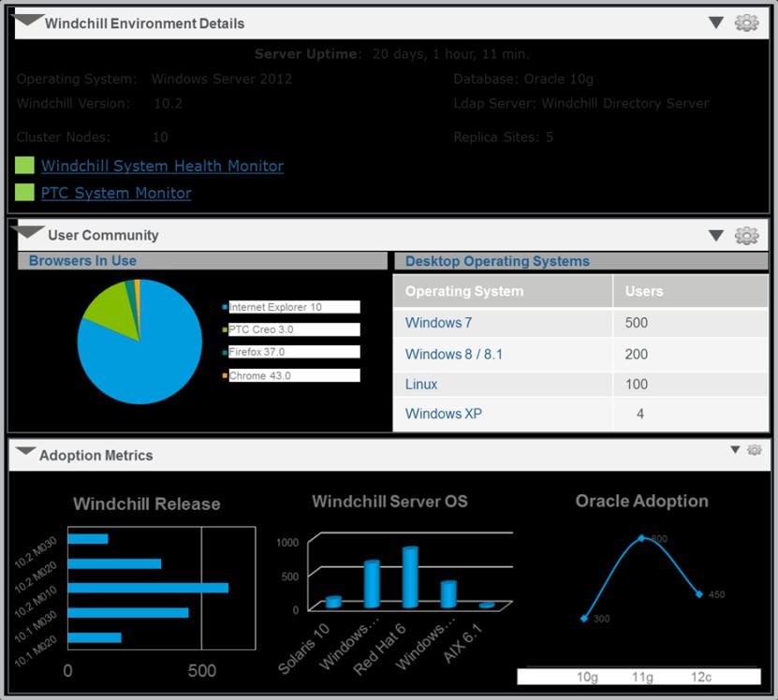Image resolution: width=778 pixels, height=700 pixels.
Task: Click the AIX 6.1 cylinder bar
Action: (487, 605)
